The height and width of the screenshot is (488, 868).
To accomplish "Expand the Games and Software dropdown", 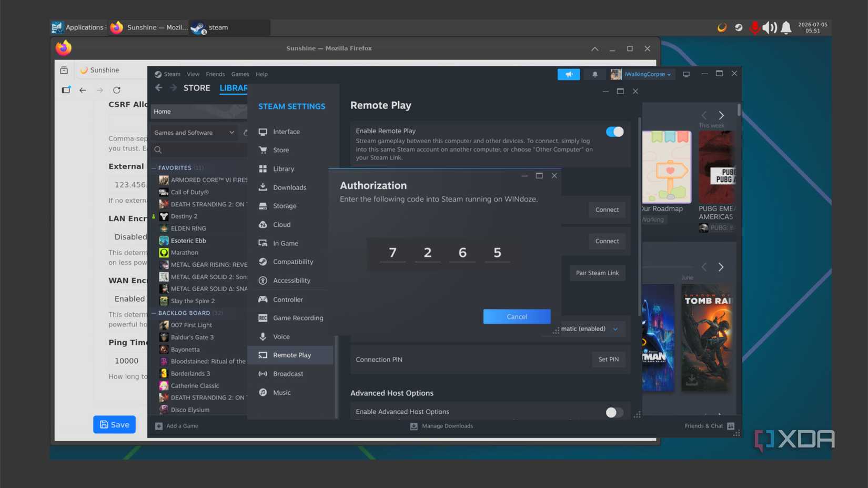I will [194, 133].
